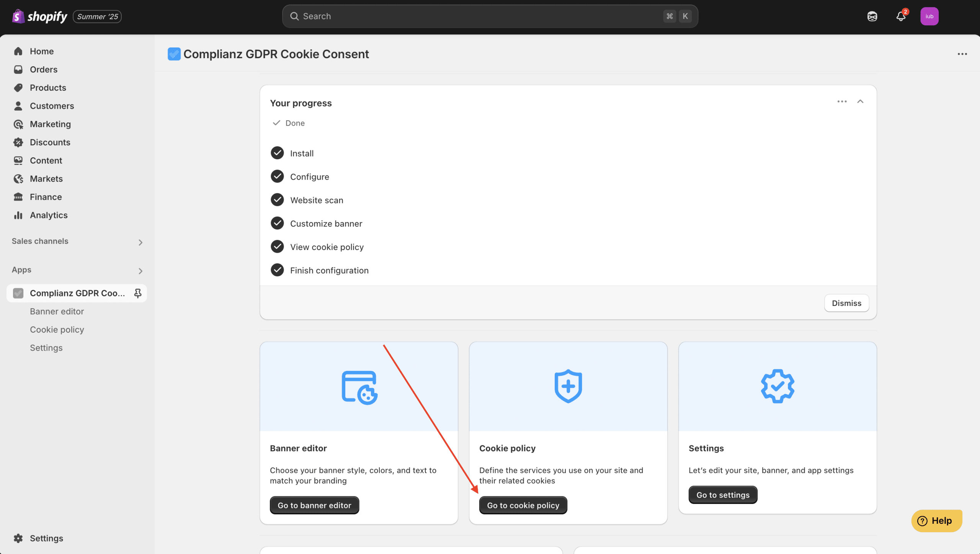Click the Shopify logo
This screenshot has width=980, height=554.
39,16
